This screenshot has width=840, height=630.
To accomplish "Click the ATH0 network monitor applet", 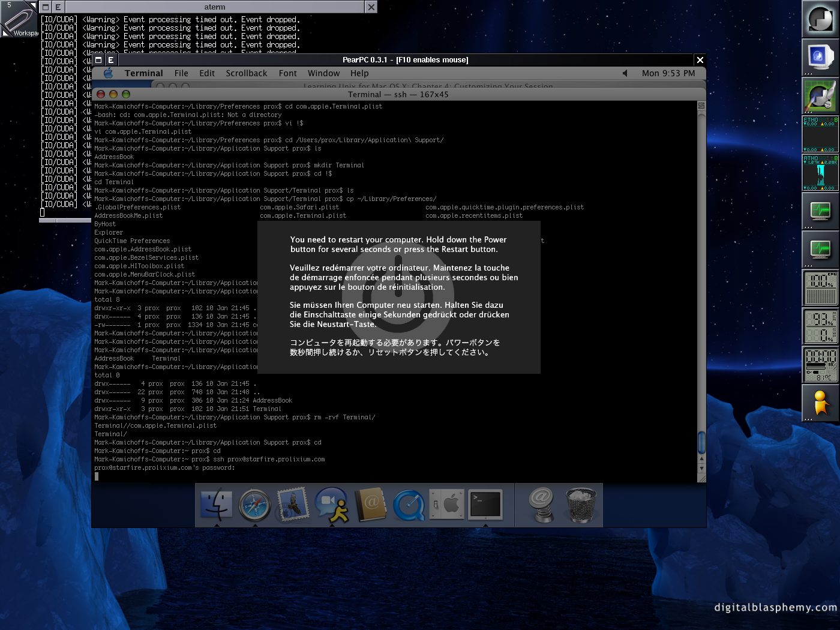I will 820,173.
